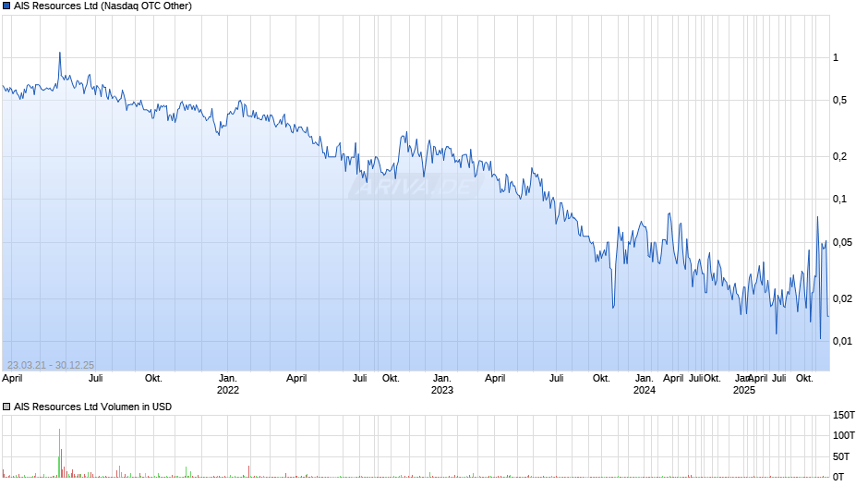Viewport: 868px width, 486px height.
Task: Click the '2025' year label on the time axis
Action: [744, 390]
